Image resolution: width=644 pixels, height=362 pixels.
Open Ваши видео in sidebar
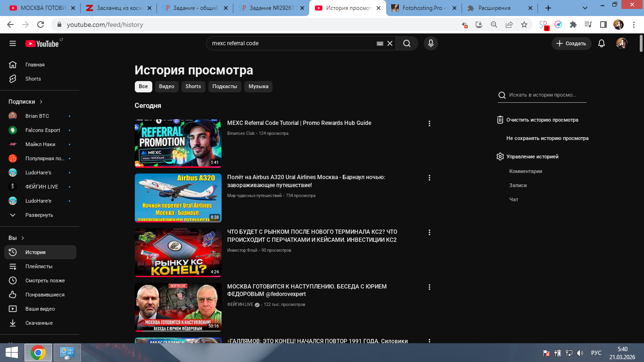click(x=41, y=309)
